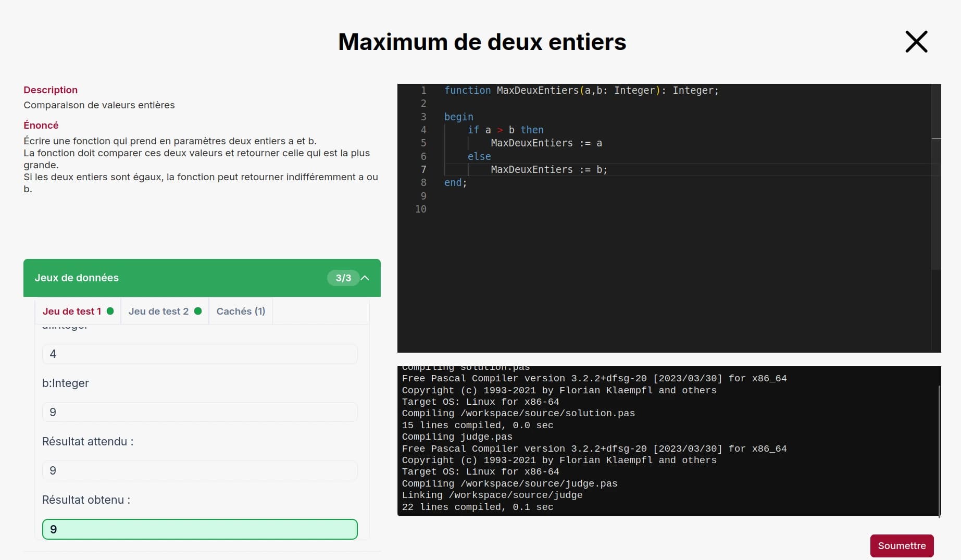Click the input field showing value 4

(199, 354)
